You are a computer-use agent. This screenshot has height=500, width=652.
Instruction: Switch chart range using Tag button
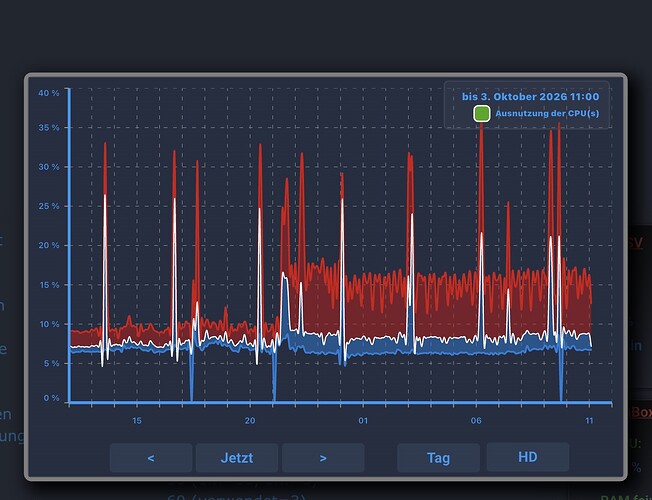(438, 458)
